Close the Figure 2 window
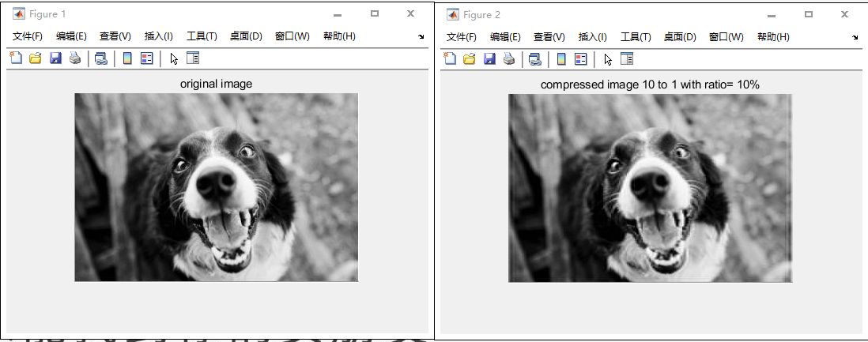868x342 pixels. 844,14
